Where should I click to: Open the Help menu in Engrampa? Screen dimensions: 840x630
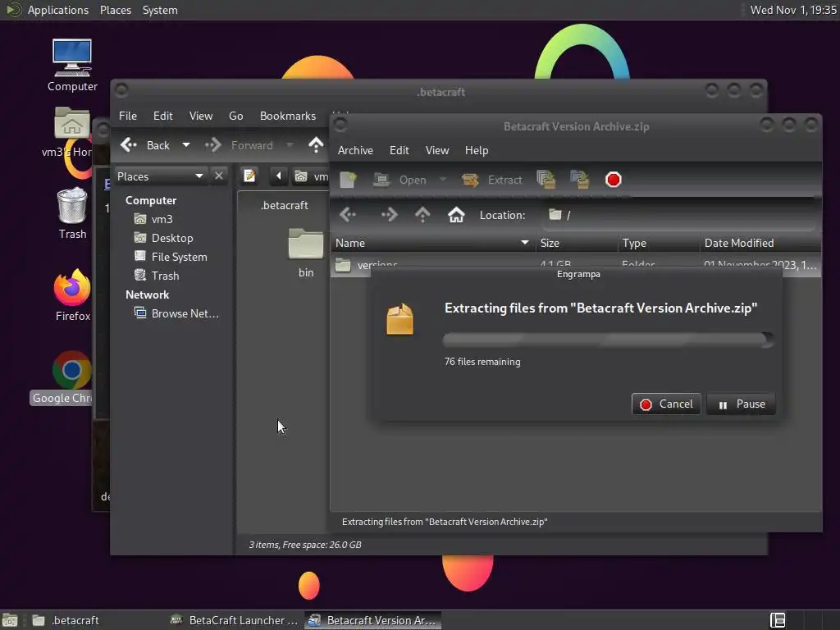pyautogui.click(x=477, y=151)
